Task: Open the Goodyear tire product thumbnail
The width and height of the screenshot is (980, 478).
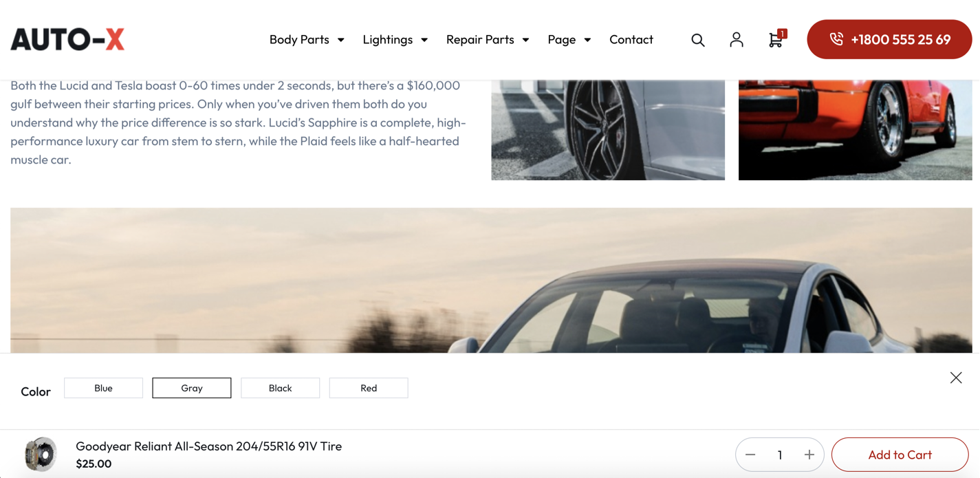Action: pyautogui.click(x=41, y=455)
